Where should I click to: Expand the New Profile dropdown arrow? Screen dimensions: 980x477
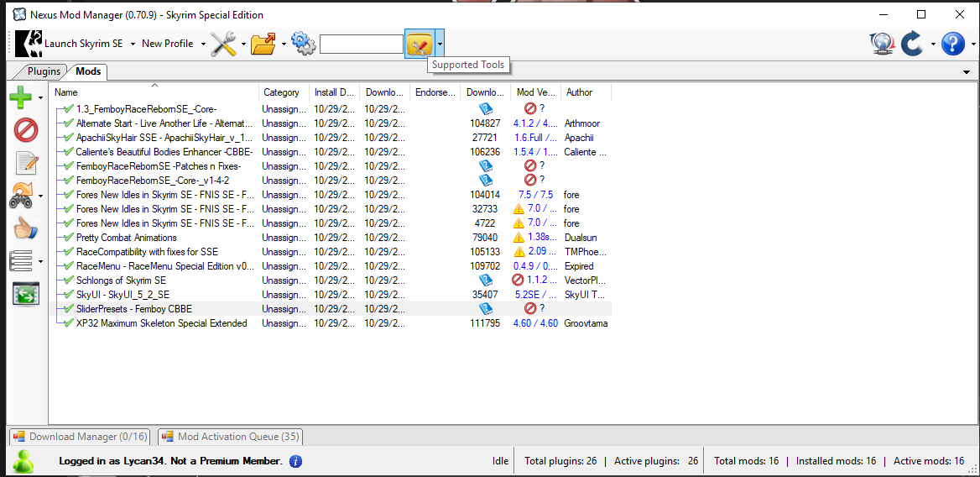tap(203, 44)
